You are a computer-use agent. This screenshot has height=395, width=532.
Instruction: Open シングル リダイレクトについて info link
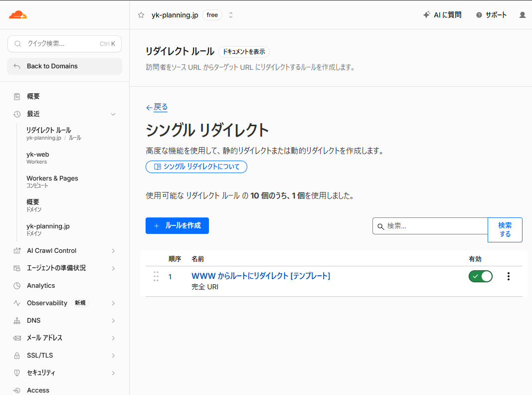(x=196, y=167)
